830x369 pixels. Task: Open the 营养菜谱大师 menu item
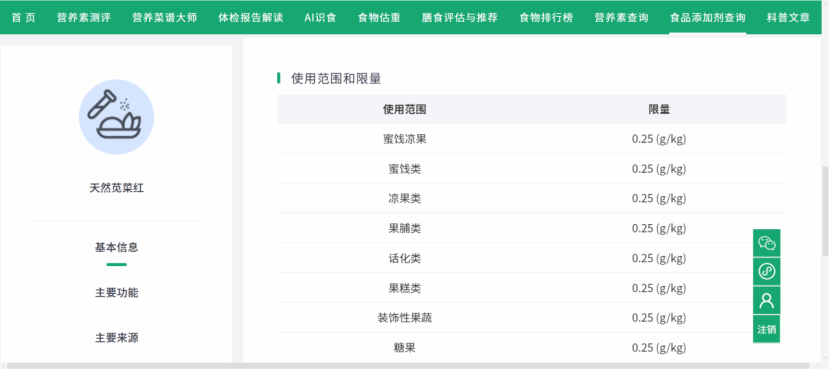pyautogui.click(x=165, y=17)
